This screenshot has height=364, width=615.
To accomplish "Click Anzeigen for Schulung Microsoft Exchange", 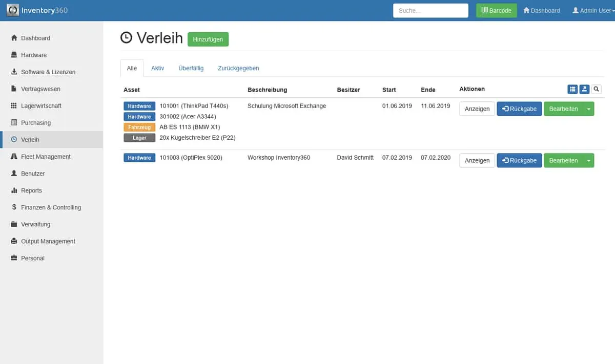I will pos(477,109).
